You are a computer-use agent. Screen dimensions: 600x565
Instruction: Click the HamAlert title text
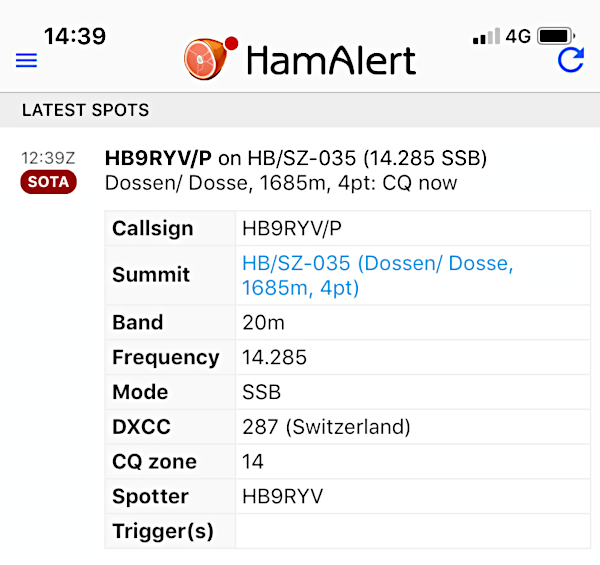click(331, 60)
